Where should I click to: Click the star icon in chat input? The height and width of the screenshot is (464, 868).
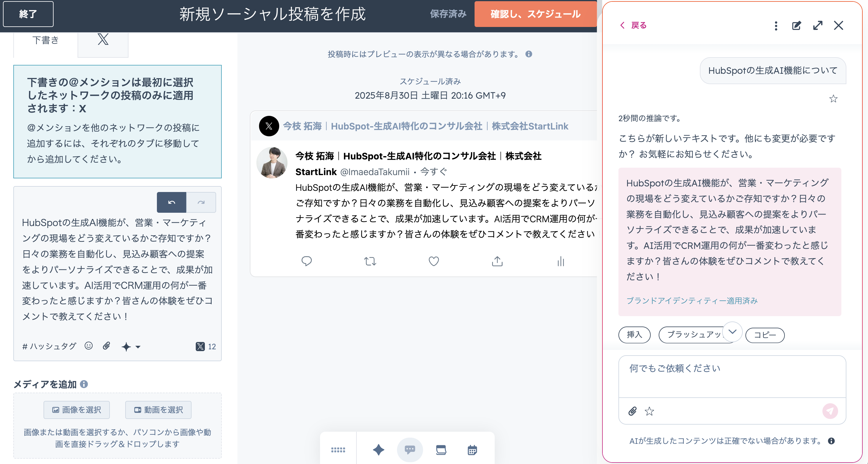tap(649, 411)
